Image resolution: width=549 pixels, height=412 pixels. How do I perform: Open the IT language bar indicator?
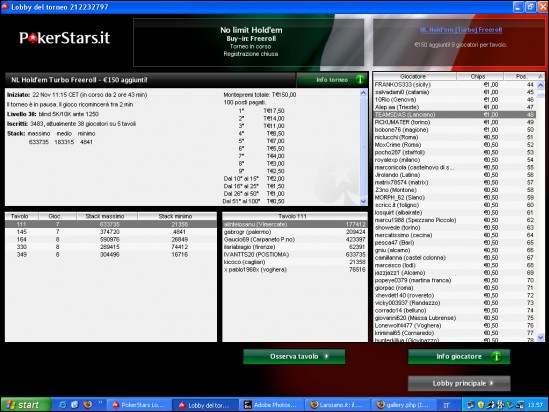(x=446, y=405)
